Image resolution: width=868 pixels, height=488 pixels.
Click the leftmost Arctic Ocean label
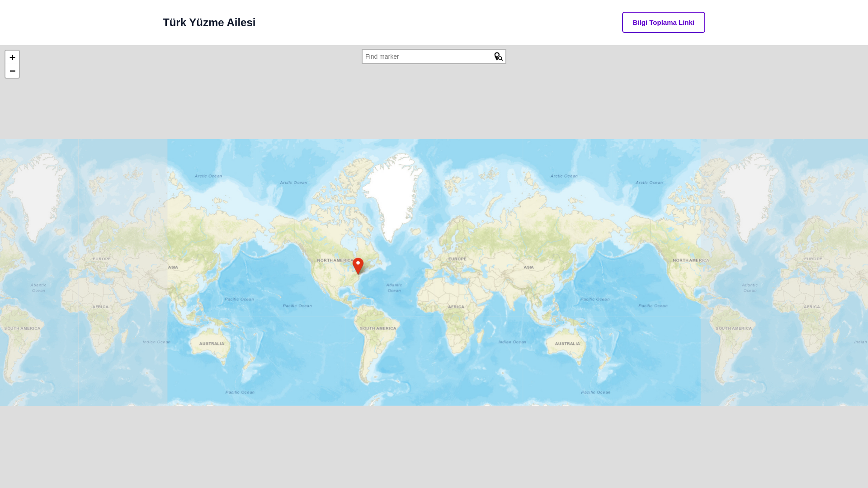point(208,176)
